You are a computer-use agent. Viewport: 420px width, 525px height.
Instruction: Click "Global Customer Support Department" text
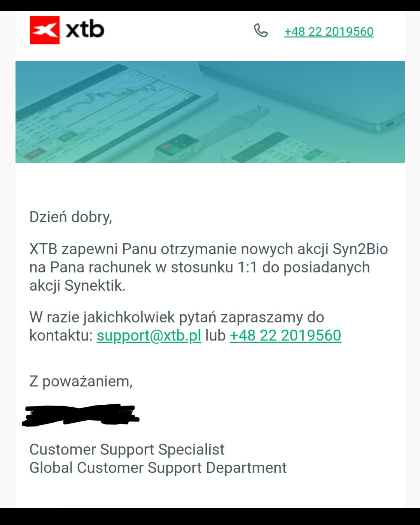[x=158, y=468]
